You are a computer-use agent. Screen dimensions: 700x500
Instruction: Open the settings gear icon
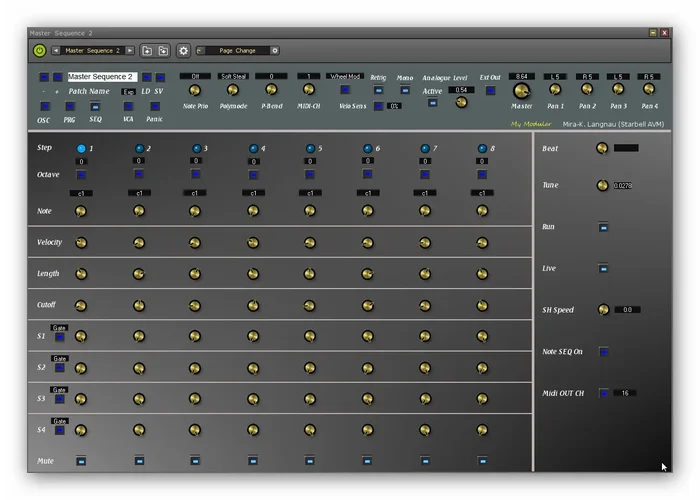pyautogui.click(x=183, y=50)
